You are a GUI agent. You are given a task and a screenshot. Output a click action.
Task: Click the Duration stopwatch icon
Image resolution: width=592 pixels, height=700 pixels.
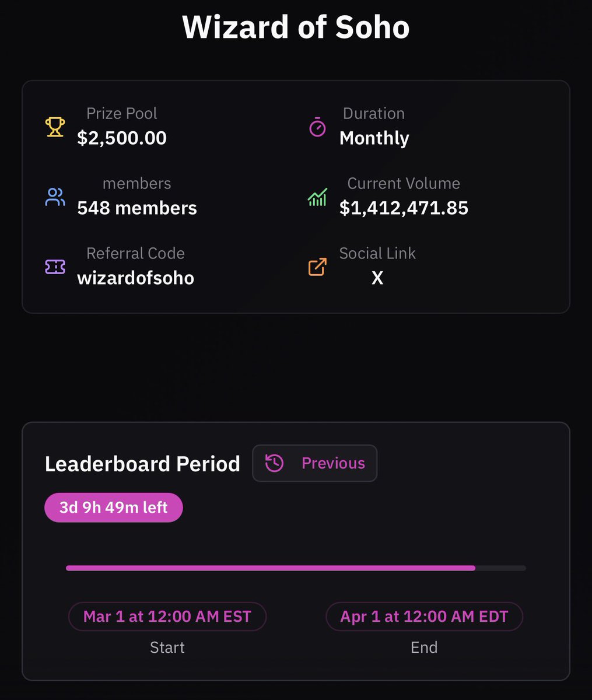(x=317, y=127)
